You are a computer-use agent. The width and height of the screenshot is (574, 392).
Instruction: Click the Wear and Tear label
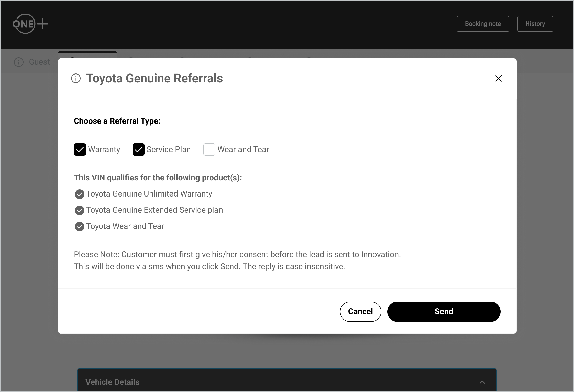(243, 150)
